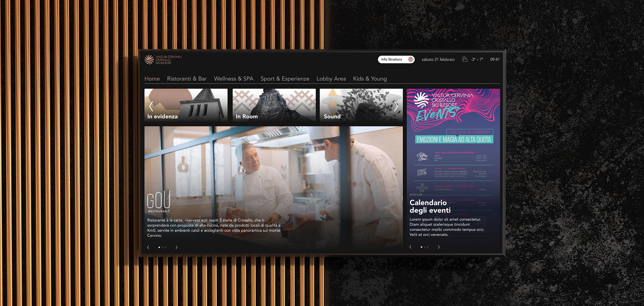Screen dimensions: 644x306
Task: Switch to Ristoranti & Bar tab
Action: click(x=187, y=79)
